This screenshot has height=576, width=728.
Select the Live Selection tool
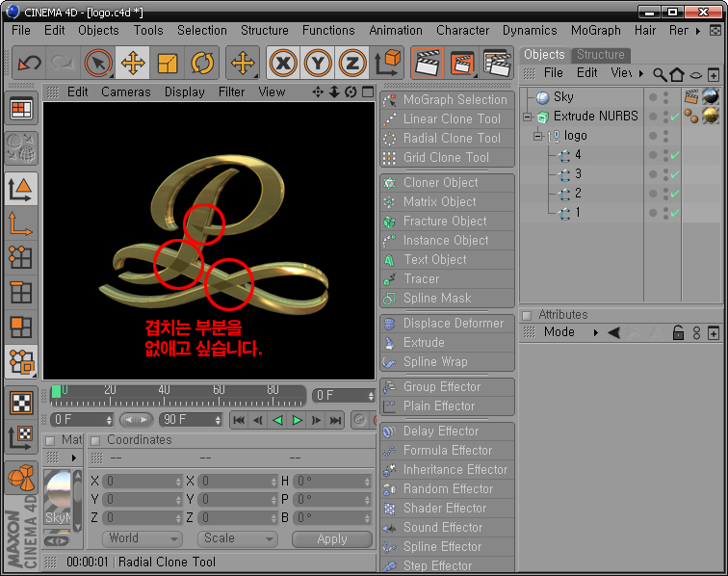[x=98, y=65]
